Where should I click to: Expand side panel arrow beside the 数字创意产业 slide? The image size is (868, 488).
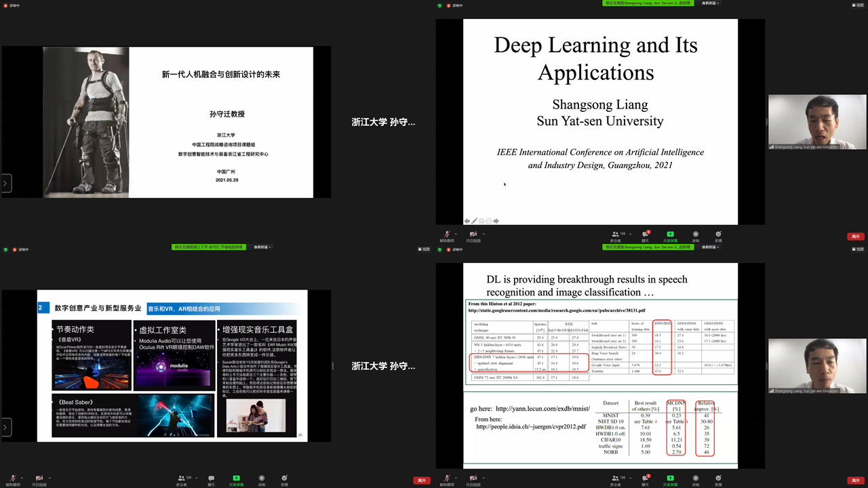5,427
